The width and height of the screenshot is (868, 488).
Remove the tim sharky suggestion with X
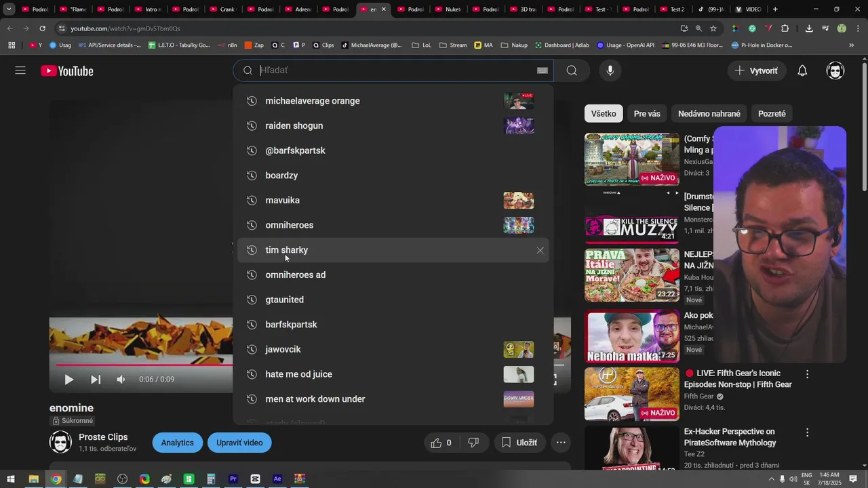(x=540, y=250)
